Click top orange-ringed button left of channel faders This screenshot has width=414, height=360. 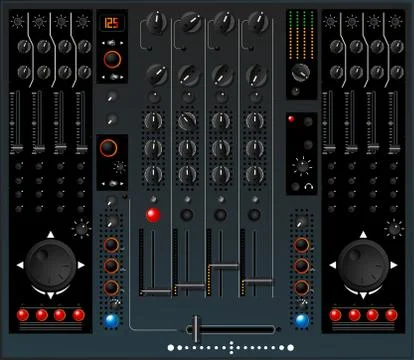111,245
